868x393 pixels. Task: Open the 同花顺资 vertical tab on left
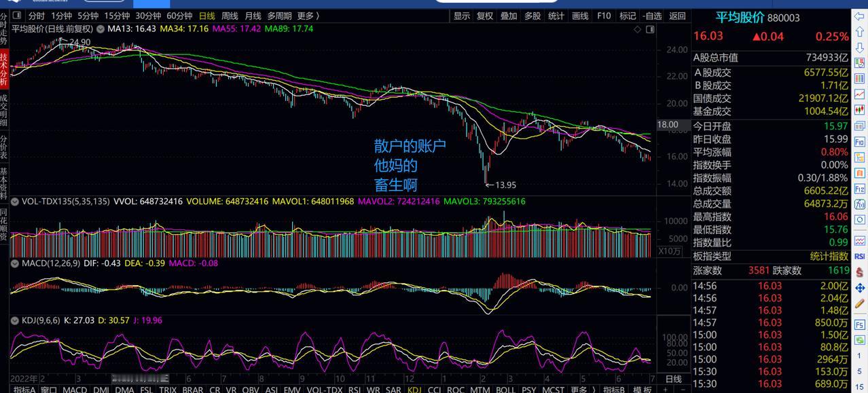(x=4, y=225)
